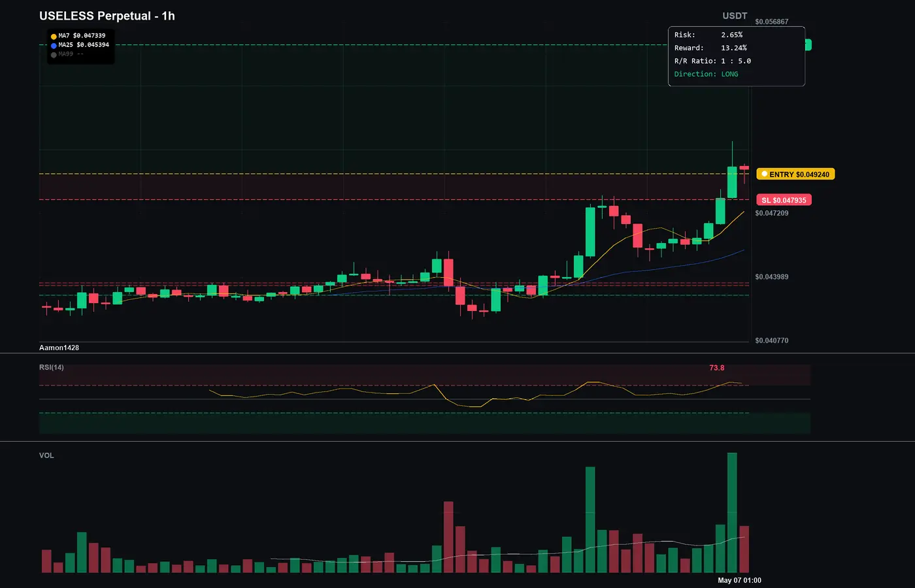Click the red SL $0.047935 price tag
Screen dimensions: 915x588
point(784,200)
